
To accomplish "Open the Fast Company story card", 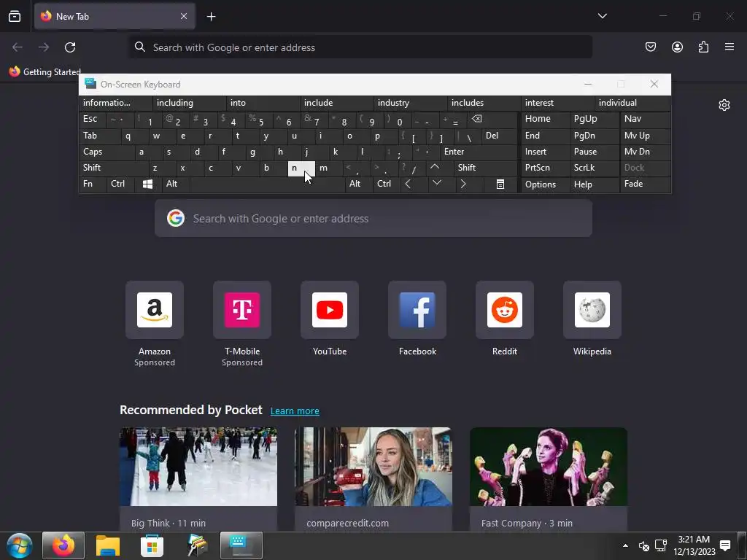I will pyautogui.click(x=549, y=478).
